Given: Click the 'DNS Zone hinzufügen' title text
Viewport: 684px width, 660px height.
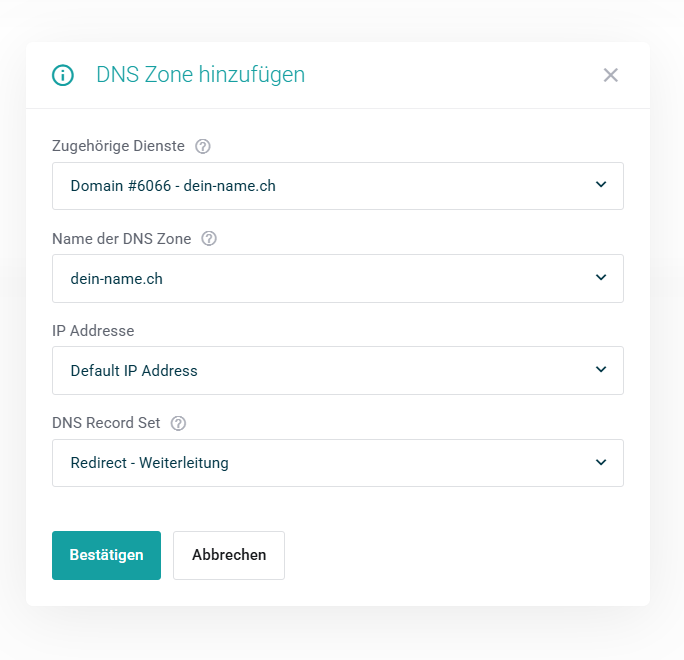Looking at the screenshot, I should coord(200,75).
